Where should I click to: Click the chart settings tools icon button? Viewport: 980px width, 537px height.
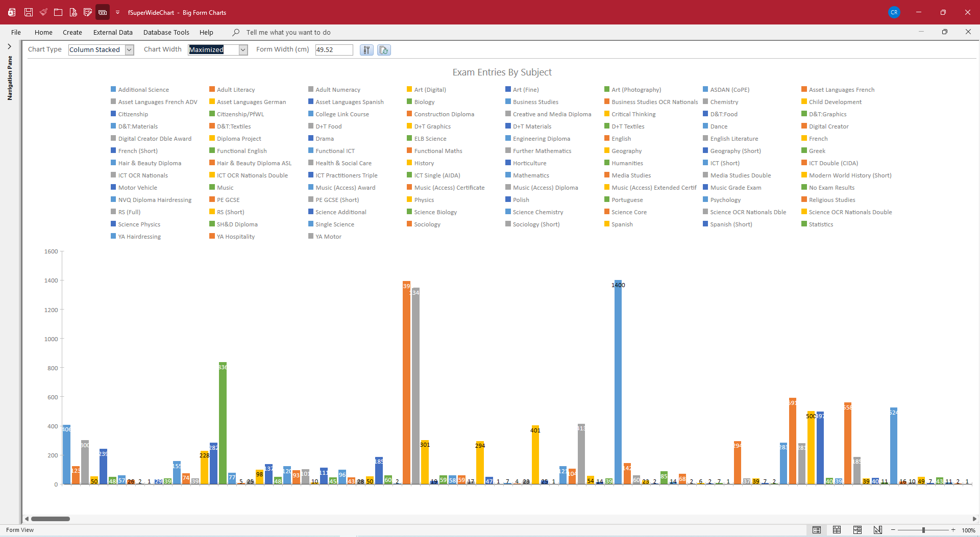366,50
